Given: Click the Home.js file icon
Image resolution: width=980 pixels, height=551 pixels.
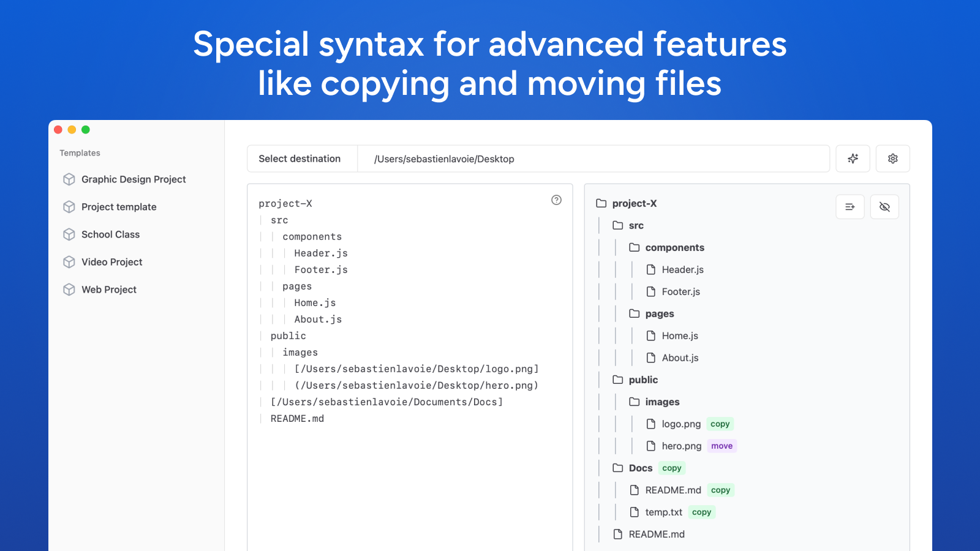Looking at the screenshot, I should coord(651,335).
